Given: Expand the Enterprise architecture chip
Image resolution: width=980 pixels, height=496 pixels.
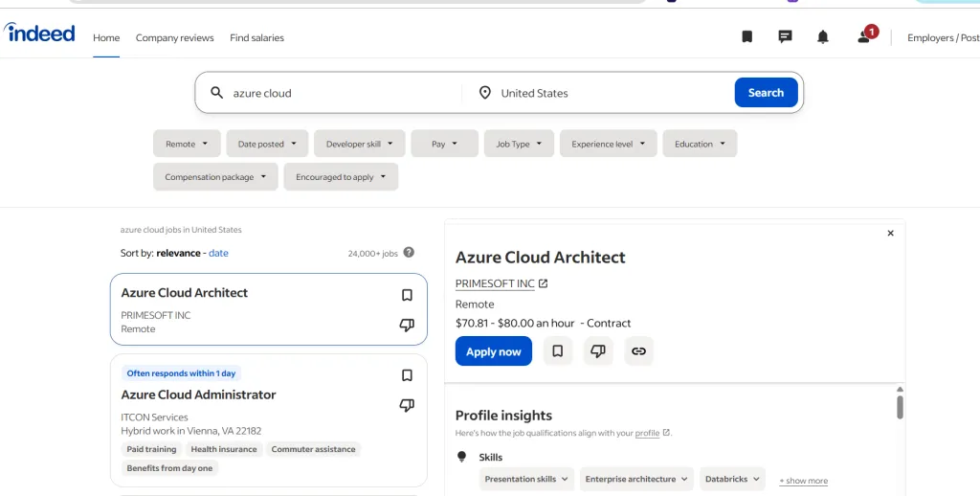Looking at the screenshot, I should click(x=636, y=479).
